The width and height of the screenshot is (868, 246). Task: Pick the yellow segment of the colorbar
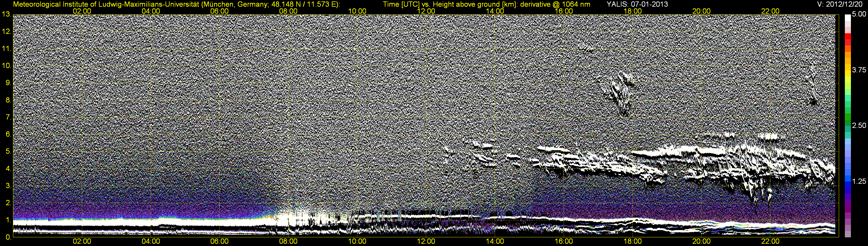(848, 74)
